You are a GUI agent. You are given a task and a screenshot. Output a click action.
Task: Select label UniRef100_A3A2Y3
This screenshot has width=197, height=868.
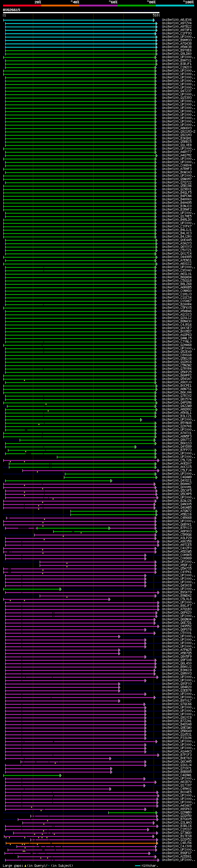(x=177, y=243)
